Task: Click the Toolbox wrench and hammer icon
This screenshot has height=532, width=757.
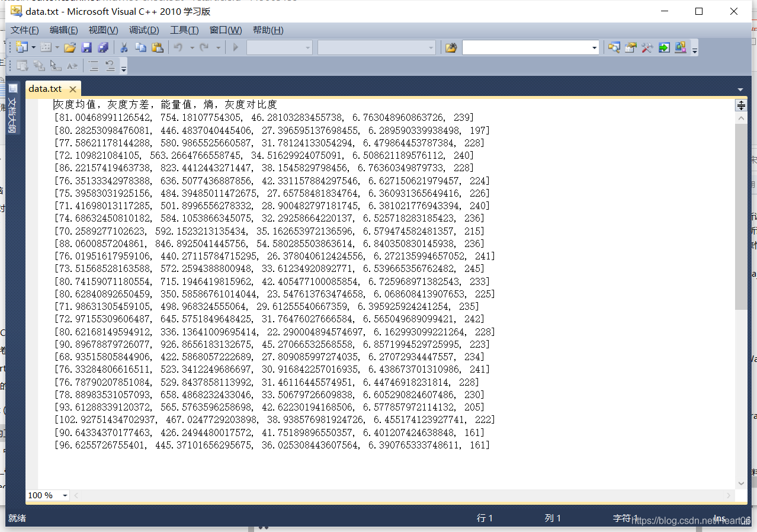Action: (x=647, y=47)
